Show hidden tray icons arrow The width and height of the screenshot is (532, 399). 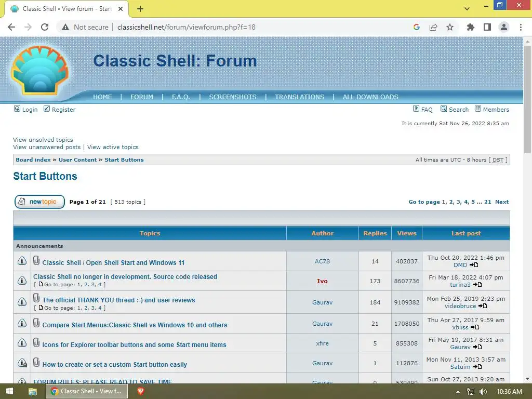[x=458, y=392]
